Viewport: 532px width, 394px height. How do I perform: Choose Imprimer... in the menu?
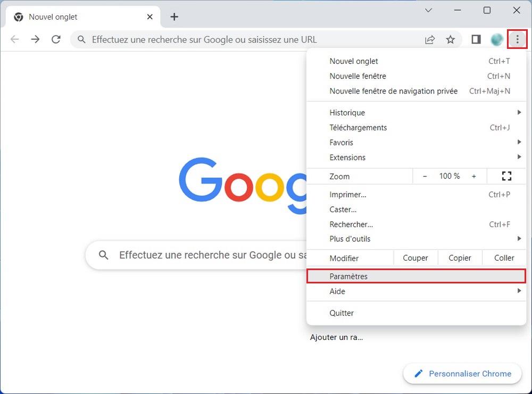coord(417,195)
